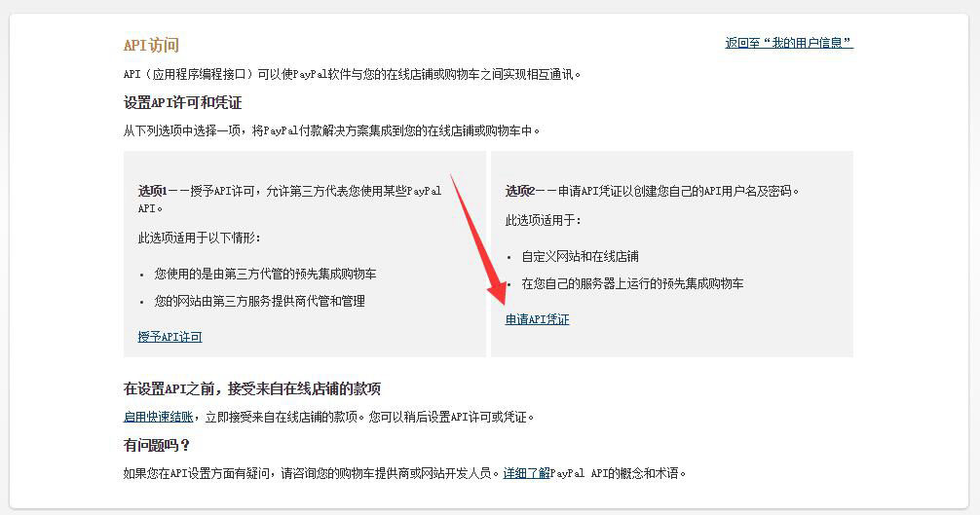Click the 自定义网站和在线店铺 bullet item
Screen dimensions: 980x515
click(580, 256)
